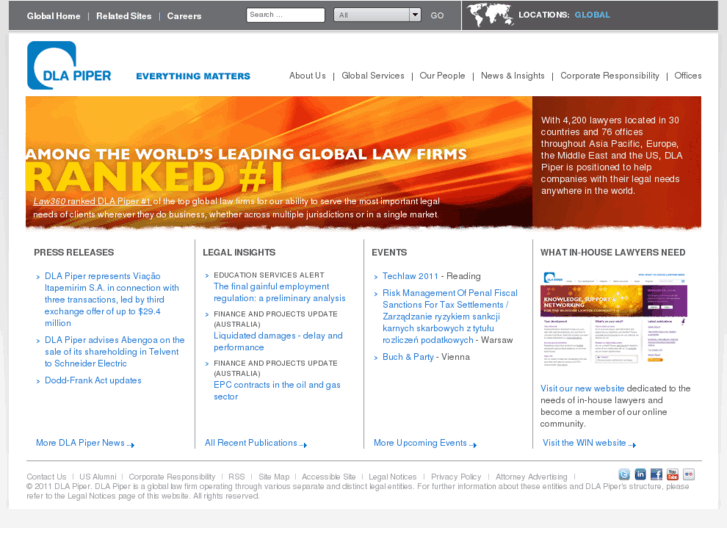
Task: Open the About Us menu
Action: pos(307,76)
